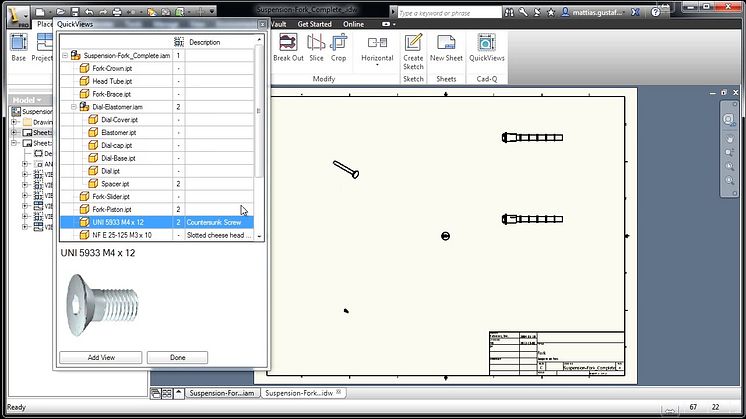Collapse the Suspension-Fork_Complete.iam node in QuickViews
Viewport: 746px width, 419px height.
pyautogui.click(x=65, y=56)
